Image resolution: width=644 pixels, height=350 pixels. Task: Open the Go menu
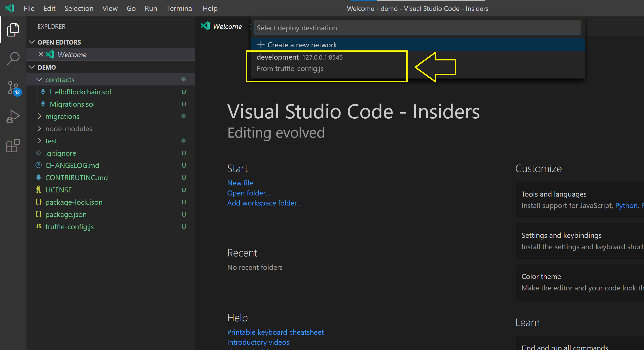click(x=131, y=8)
